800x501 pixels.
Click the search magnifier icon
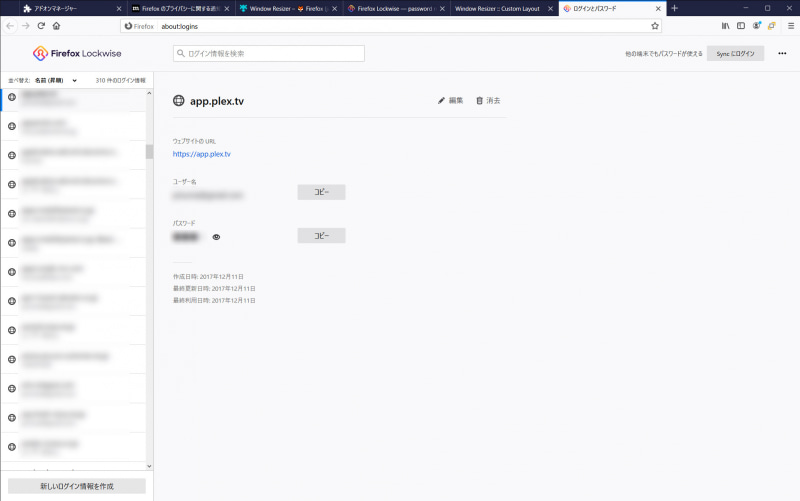point(181,53)
